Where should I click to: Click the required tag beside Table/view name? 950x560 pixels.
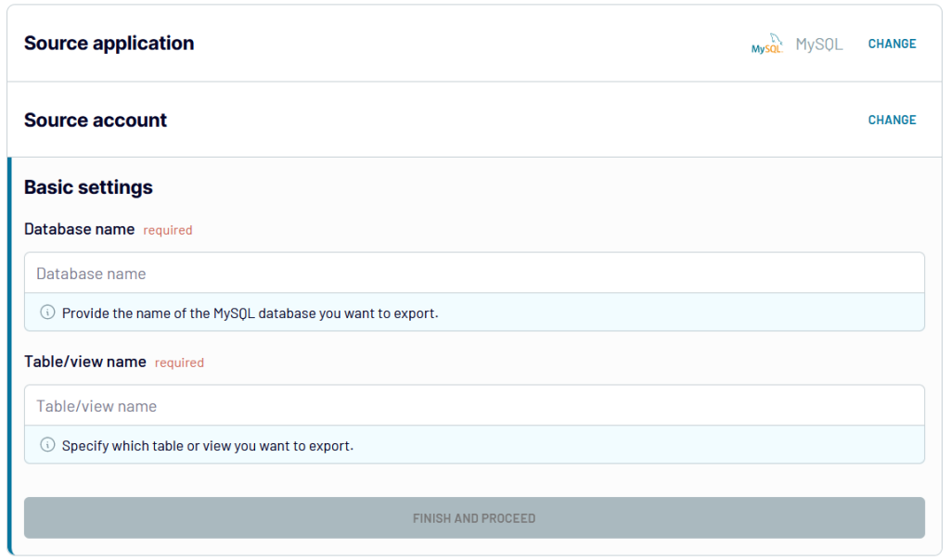pos(179,363)
